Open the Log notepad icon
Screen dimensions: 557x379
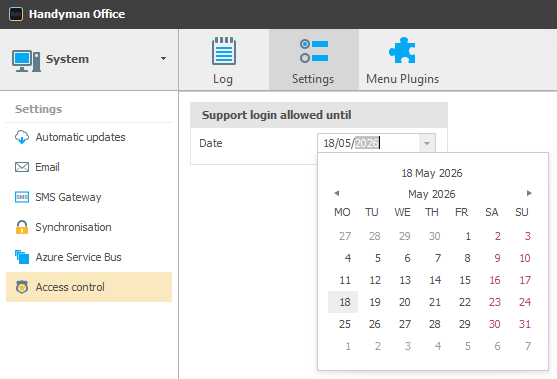[224, 51]
